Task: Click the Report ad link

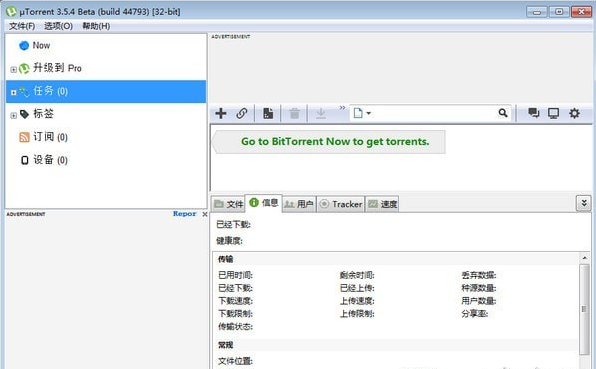Action: coord(184,214)
